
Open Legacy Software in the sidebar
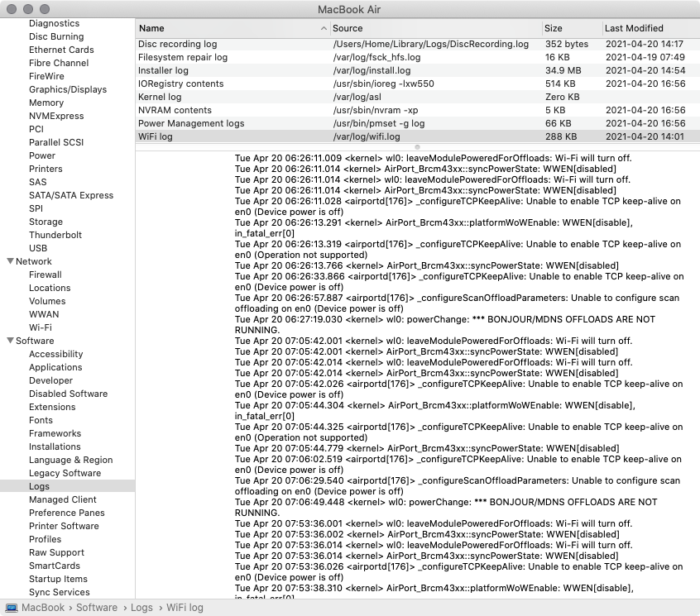click(65, 473)
